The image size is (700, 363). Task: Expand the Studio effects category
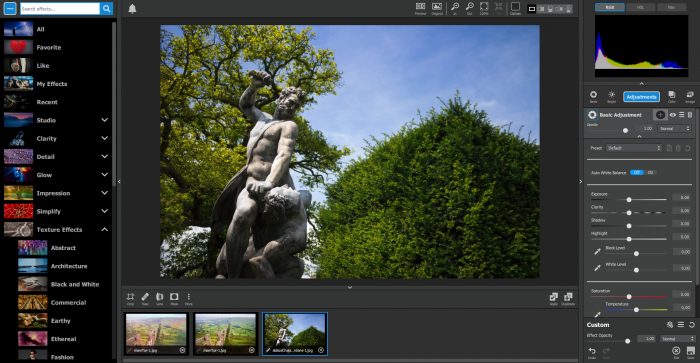coord(104,120)
